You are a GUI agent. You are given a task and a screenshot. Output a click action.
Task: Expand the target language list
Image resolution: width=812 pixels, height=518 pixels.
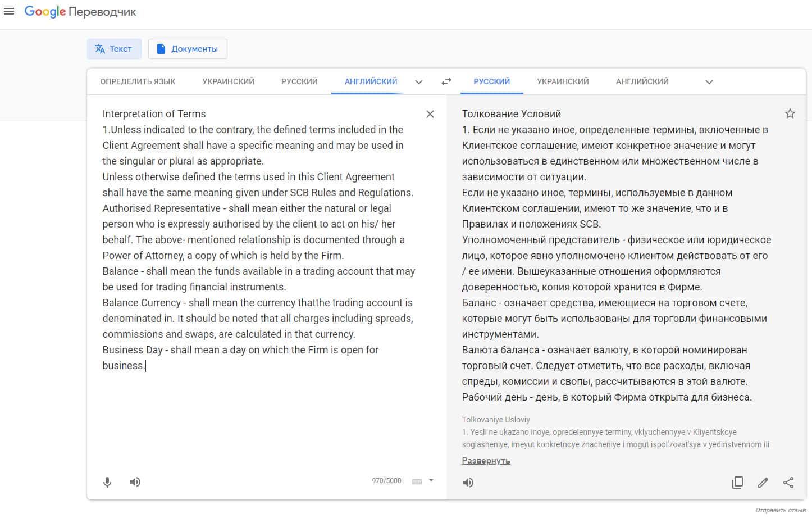pyautogui.click(x=709, y=82)
